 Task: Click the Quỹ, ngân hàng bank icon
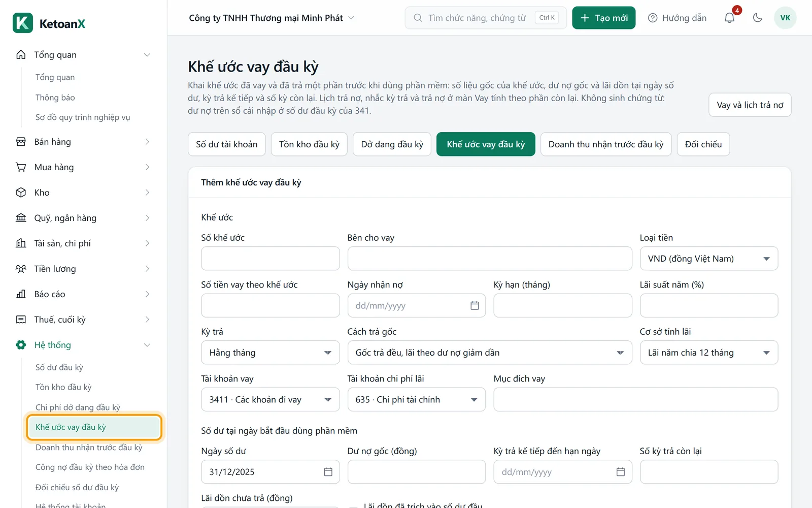point(21,218)
